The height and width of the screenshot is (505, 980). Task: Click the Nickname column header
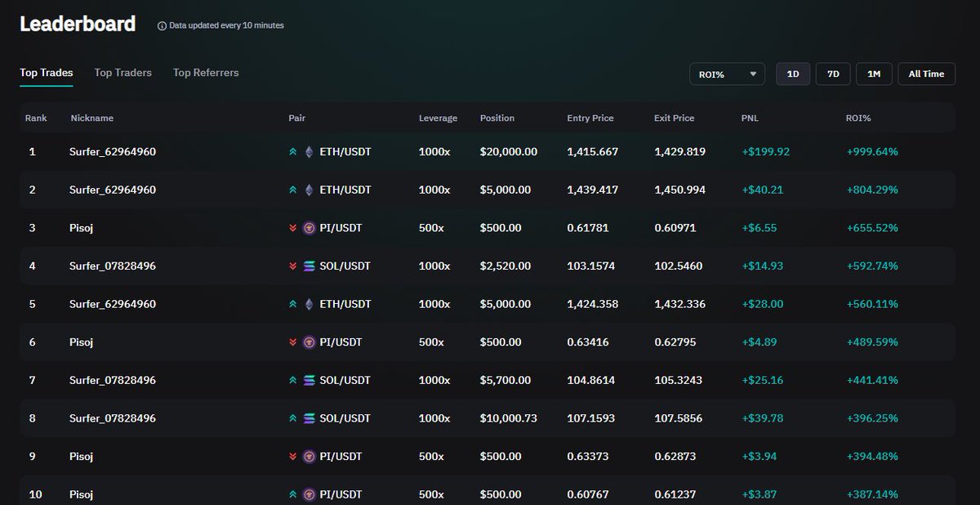click(x=92, y=118)
